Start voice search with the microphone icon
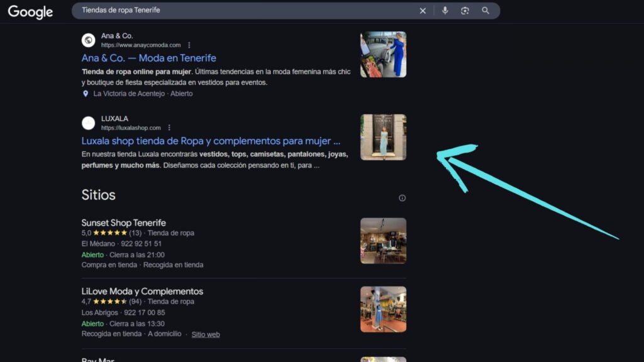644x362 pixels. (445, 11)
